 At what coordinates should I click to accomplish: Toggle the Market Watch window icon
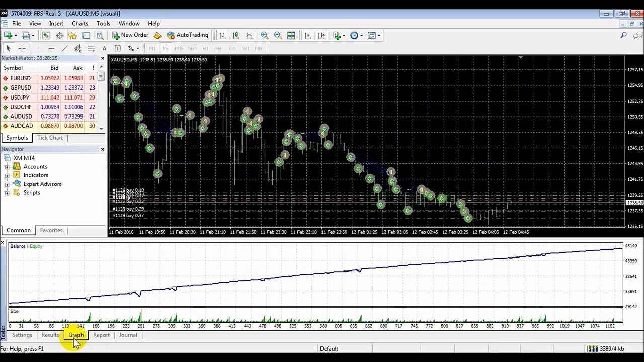tap(46, 35)
